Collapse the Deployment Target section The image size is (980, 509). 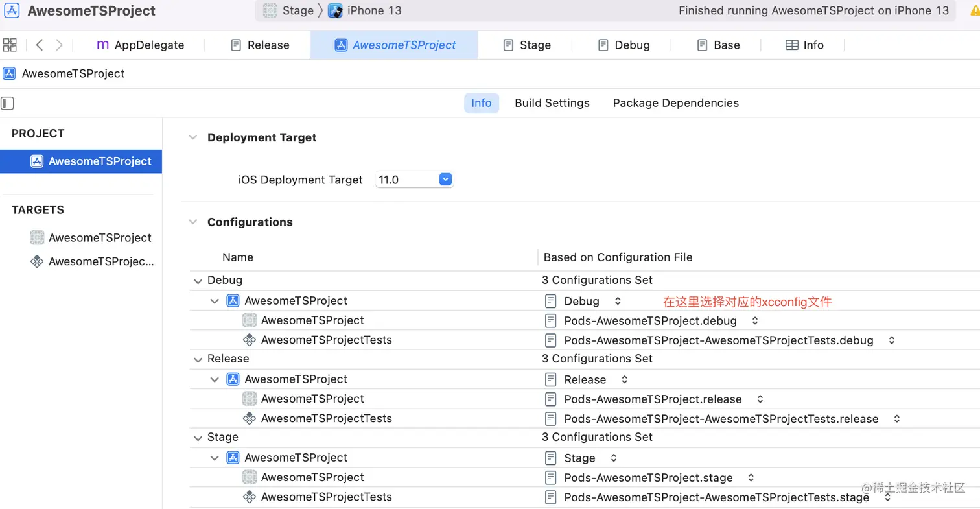(192, 137)
